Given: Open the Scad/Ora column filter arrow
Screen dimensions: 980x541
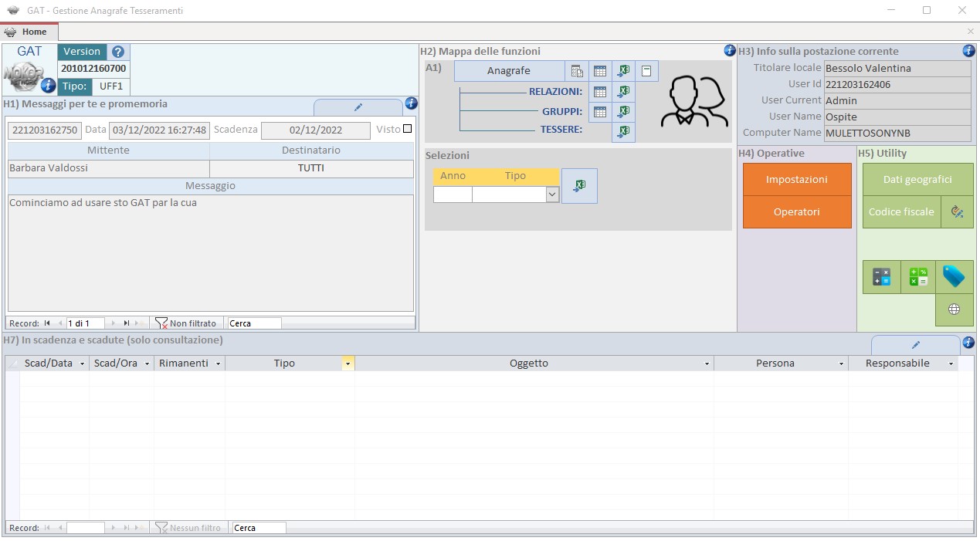Looking at the screenshot, I should coord(147,363).
